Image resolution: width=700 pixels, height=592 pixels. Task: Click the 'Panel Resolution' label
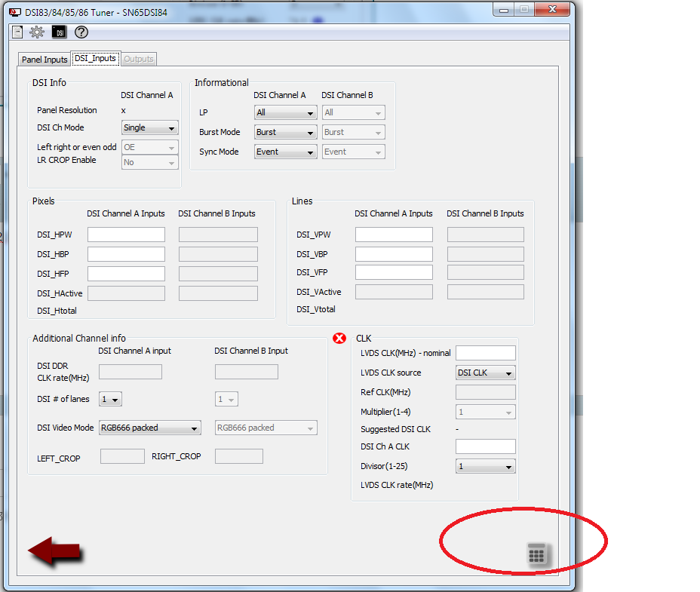[67, 110]
